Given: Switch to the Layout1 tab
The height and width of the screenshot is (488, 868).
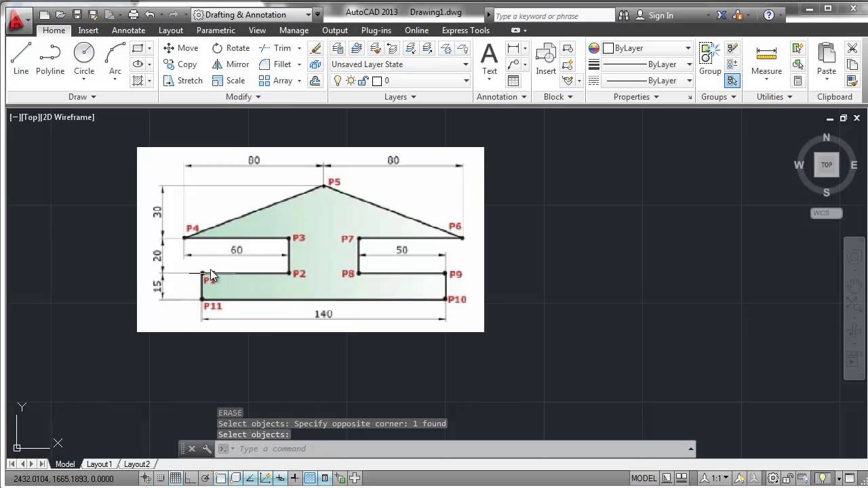Looking at the screenshot, I should [x=99, y=464].
